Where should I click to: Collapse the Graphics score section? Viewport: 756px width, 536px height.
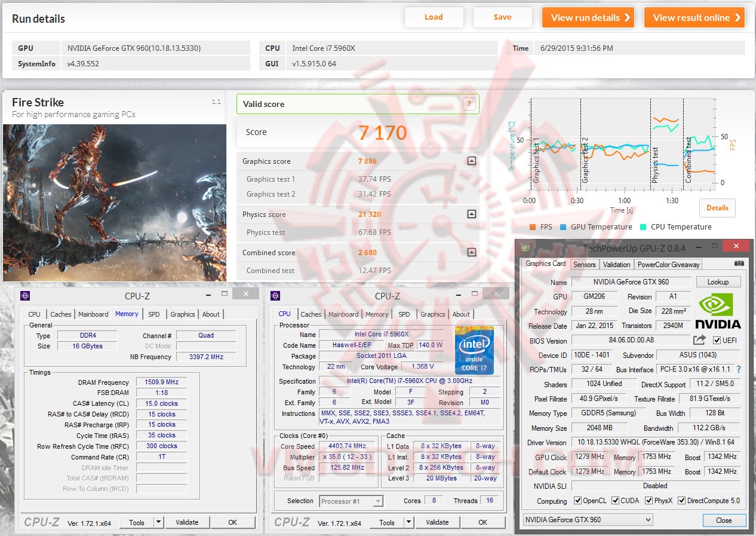coord(471,161)
